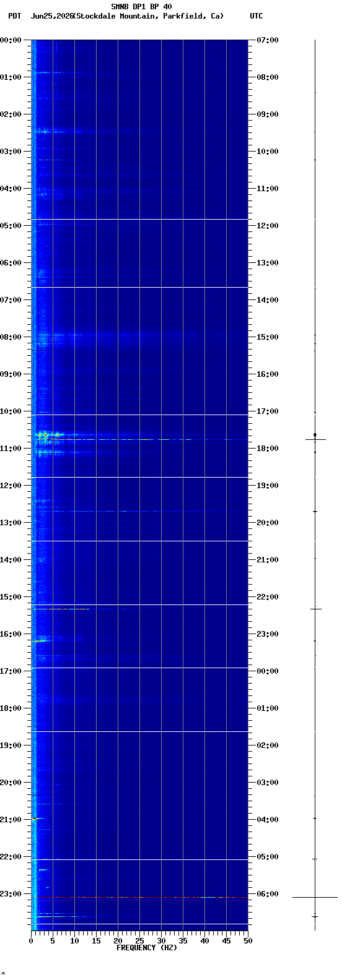Select the 16:00 UTC time label
The height and width of the screenshot is (980, 342).
[268, 374]
